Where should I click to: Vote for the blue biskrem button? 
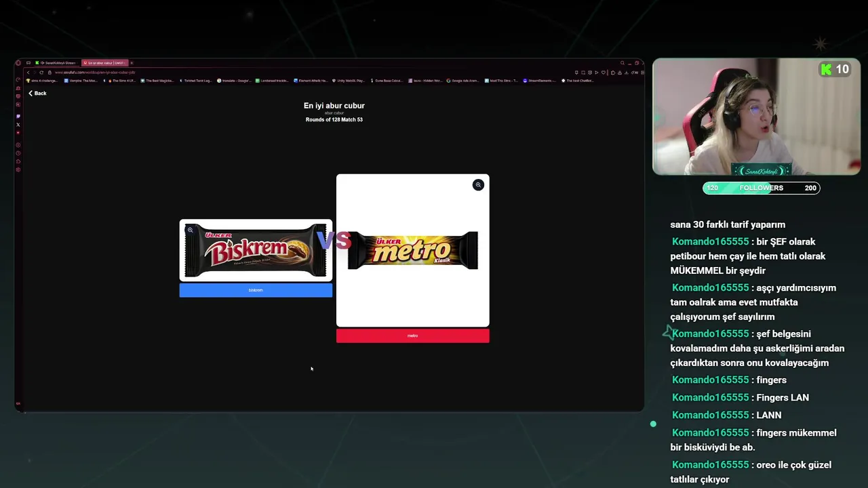coord(256,290)
